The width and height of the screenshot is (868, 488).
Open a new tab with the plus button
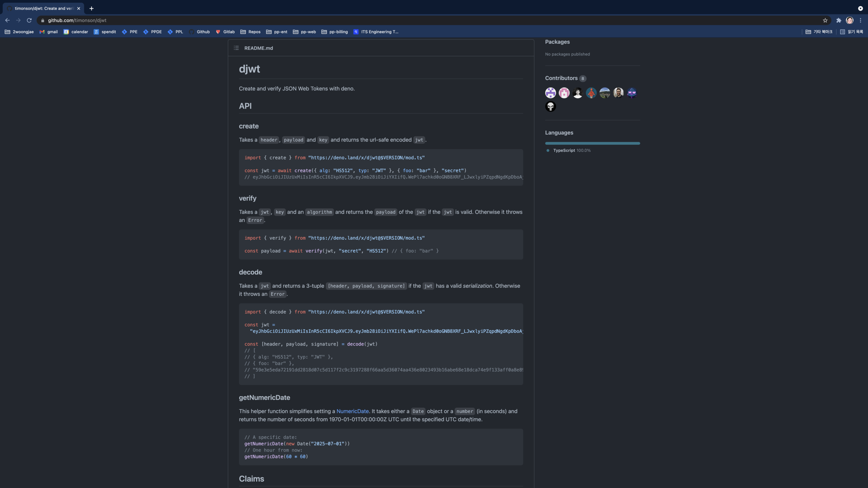(92, 8)
